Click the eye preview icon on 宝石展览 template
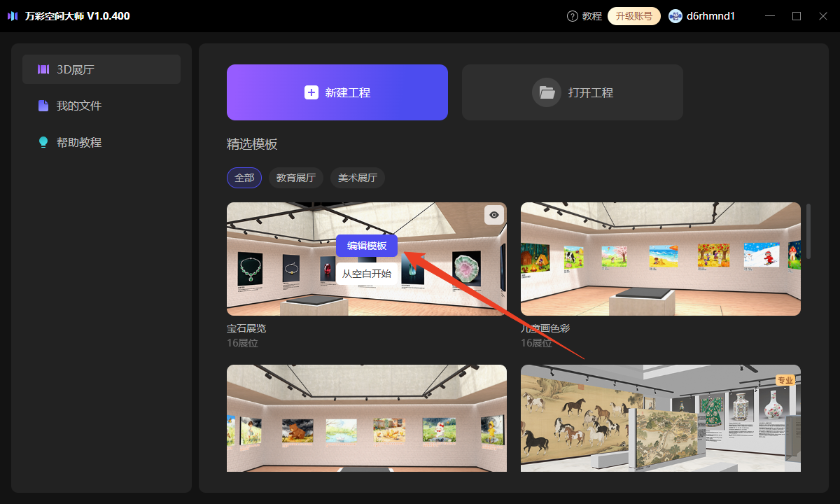 tap(493, 215)
